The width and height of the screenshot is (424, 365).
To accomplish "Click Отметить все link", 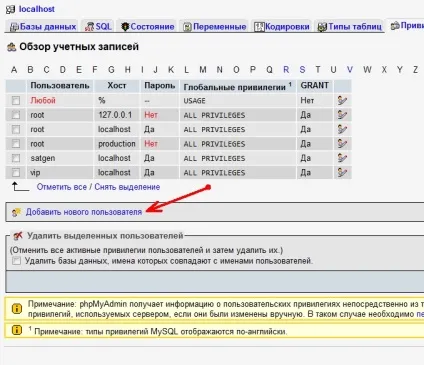I will [62, 187].
